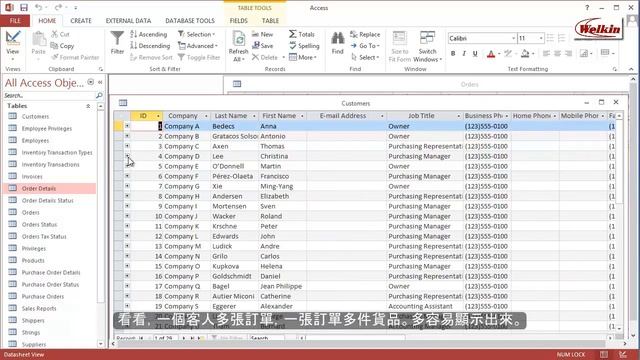Save database with quick access icon
The height and width of the screenshot is (360, 640).
pyautogui.click(x=24, y=7)
